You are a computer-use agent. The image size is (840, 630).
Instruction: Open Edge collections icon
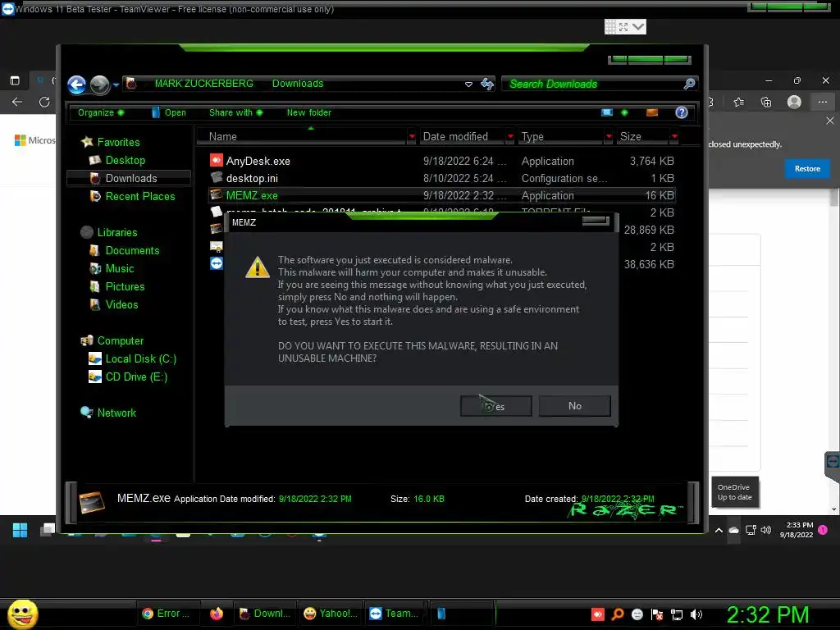pyautogui.click(x=766, y=102)
